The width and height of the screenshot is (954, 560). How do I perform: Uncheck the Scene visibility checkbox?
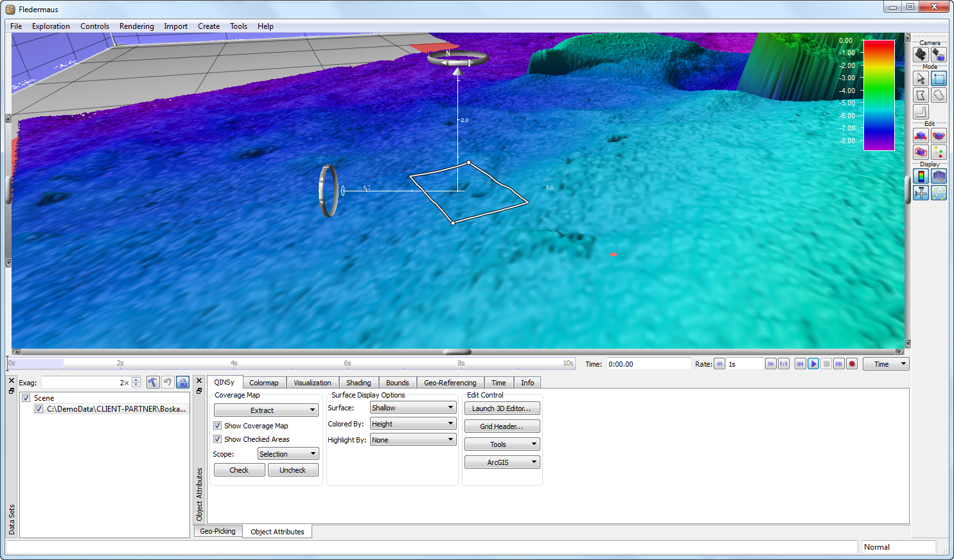[26, 398]
